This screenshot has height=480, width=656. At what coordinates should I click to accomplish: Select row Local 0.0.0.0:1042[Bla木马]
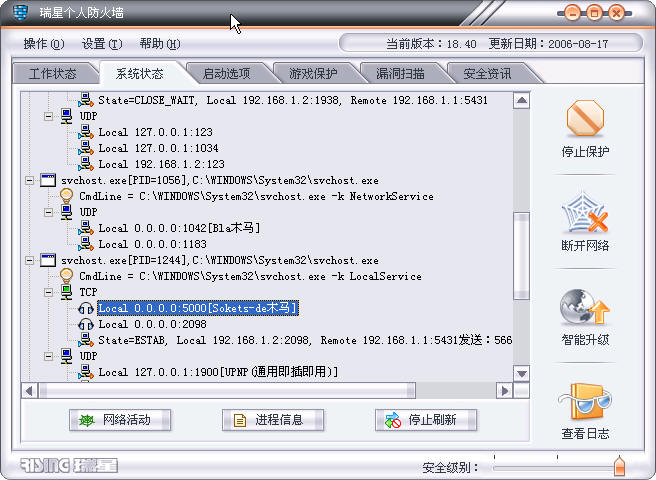coord(179,228)
